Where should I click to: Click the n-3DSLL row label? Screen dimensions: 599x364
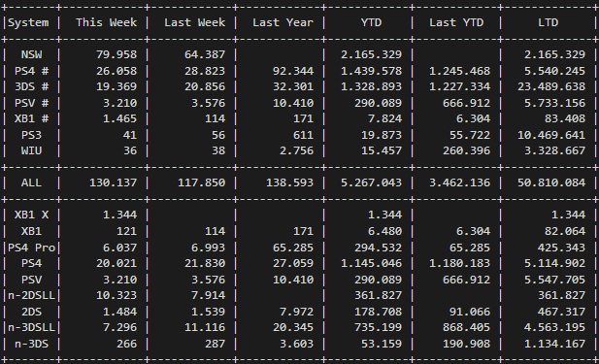click(x=32, y=327)
